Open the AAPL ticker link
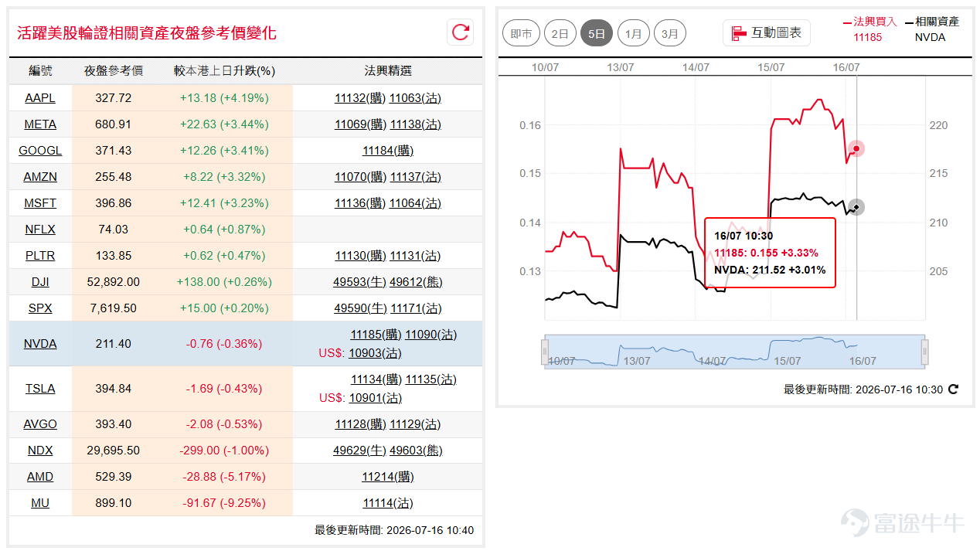 [40, 98]
